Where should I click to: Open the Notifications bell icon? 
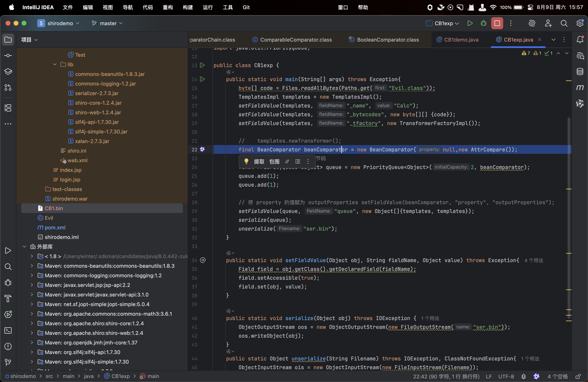coord(580,40)
